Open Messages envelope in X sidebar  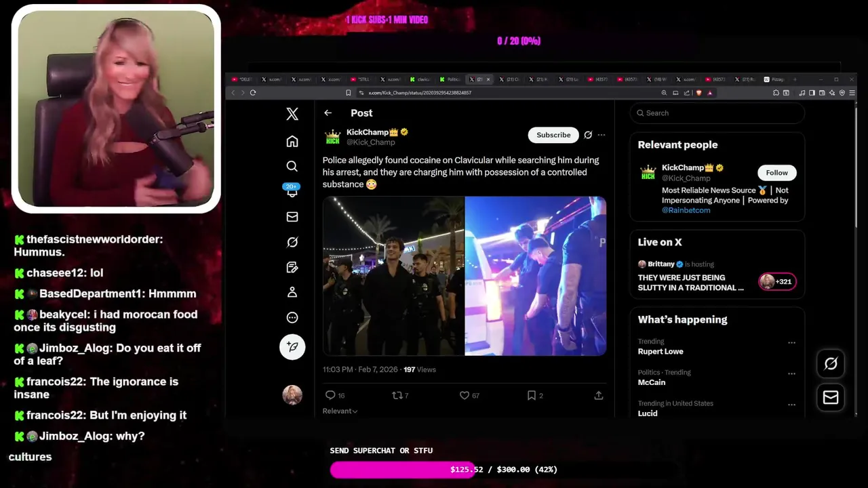(x=292, y=217)
